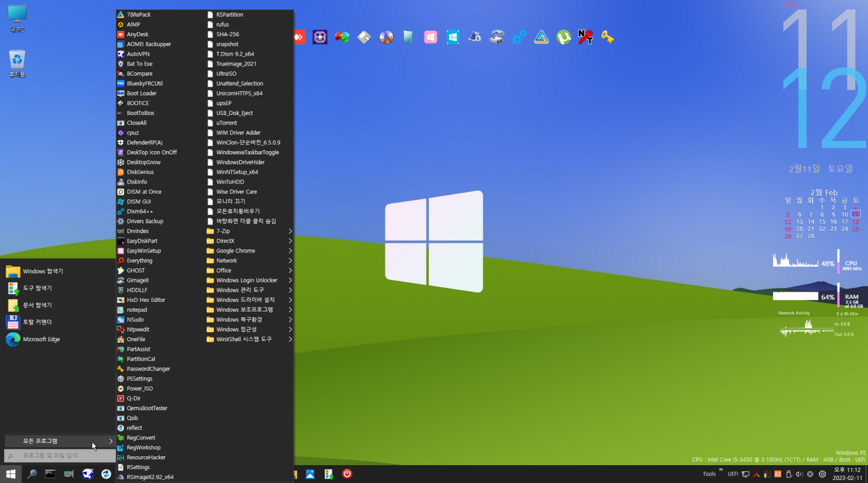
Task: Launch rufus from the programs list
Action: click(250, 25)
